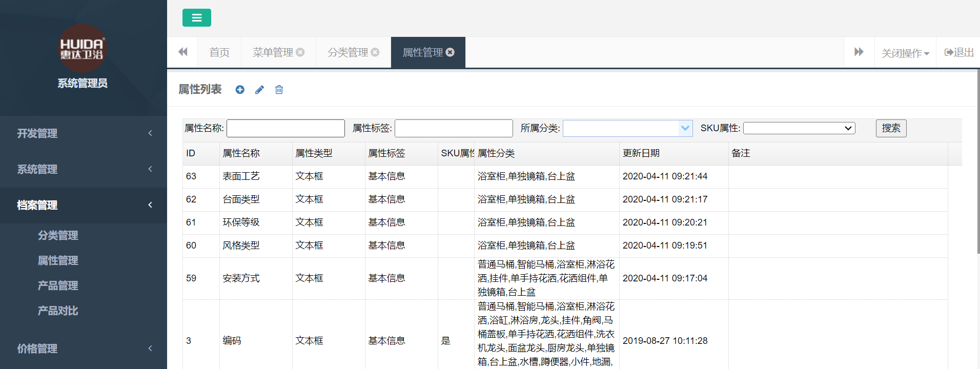The height and width of the screenshot is (369, 980).
Task: Sort by the 属性类型 column header
Action: [329, 153]
